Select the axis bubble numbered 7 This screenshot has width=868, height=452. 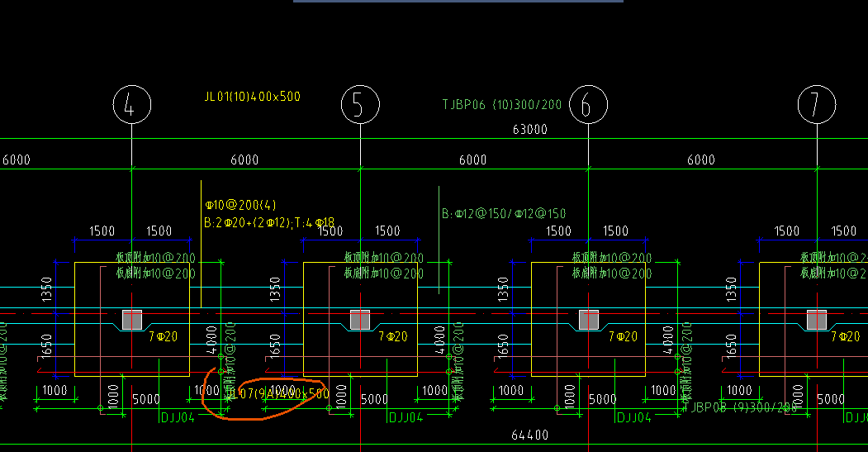click(817, 104)
